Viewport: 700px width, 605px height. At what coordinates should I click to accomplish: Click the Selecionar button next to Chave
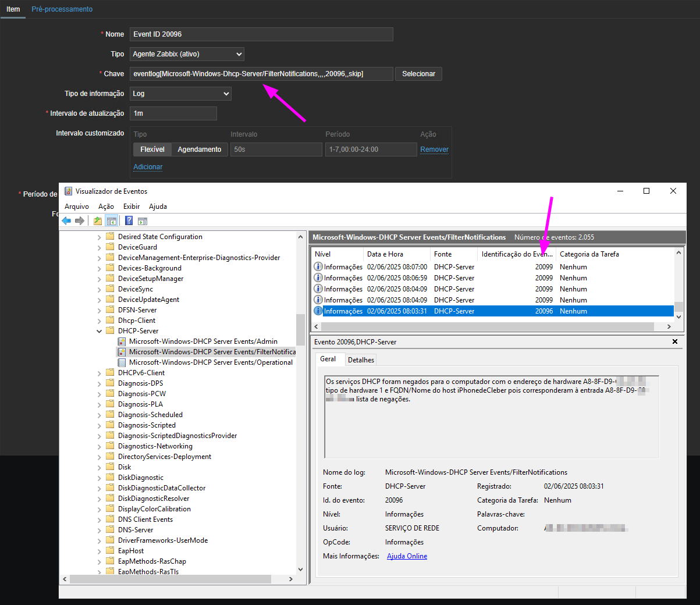pyautogui.click(x=418, y=74)
